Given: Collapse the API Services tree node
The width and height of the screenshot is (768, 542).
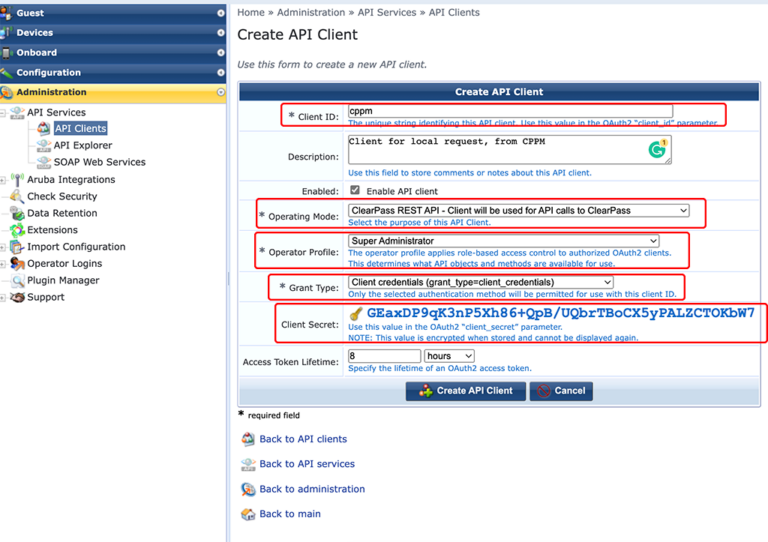Looking at the screenshot, I should (x=3, y=113).
